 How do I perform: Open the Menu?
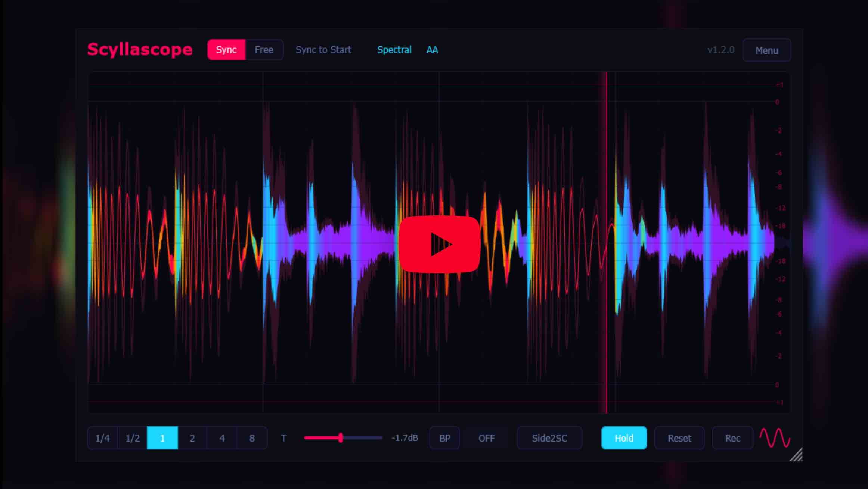click(766, 50)
